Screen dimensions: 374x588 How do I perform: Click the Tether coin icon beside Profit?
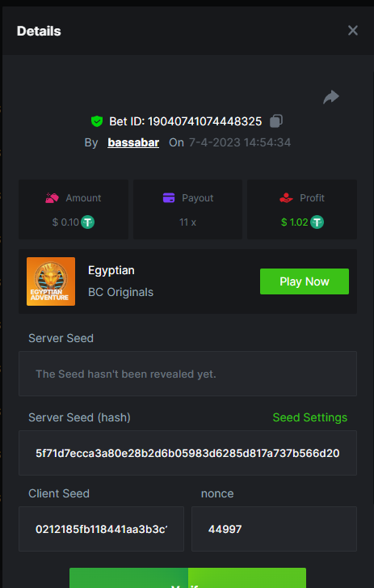pyautogui.click(x=317, y=222)
